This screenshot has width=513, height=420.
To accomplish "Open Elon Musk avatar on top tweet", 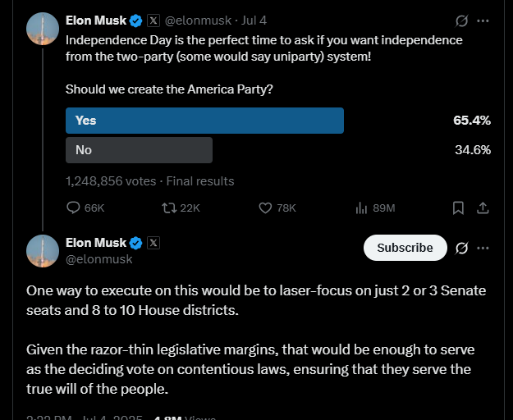I will coord(43,29).
